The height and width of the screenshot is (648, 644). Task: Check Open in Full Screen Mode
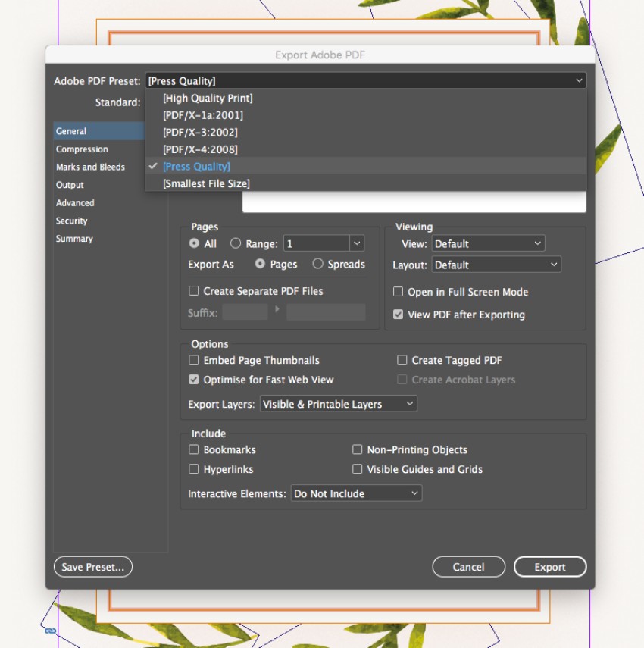pos(398,291)
